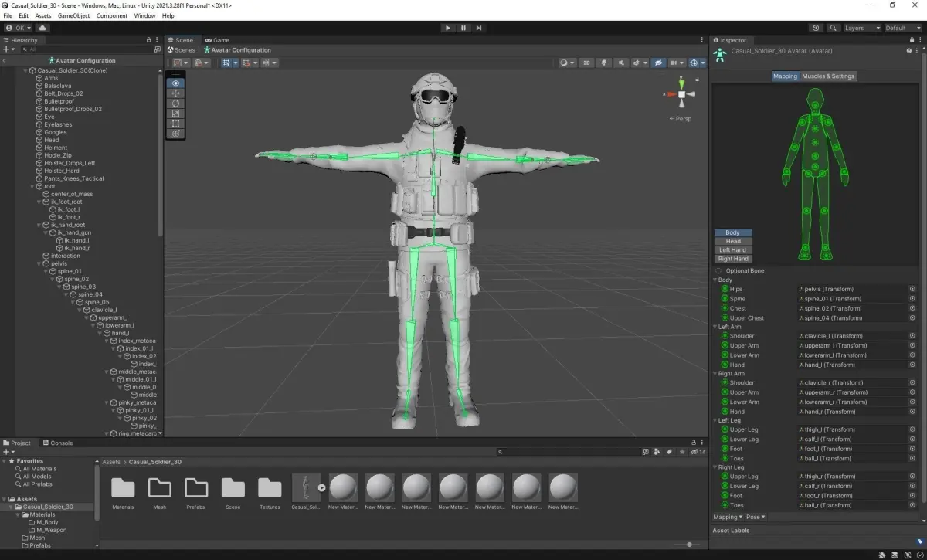Screen dimensions: 927x560
Task: Toggle Optional Bone indicator
Action: [x=719, y=271]
